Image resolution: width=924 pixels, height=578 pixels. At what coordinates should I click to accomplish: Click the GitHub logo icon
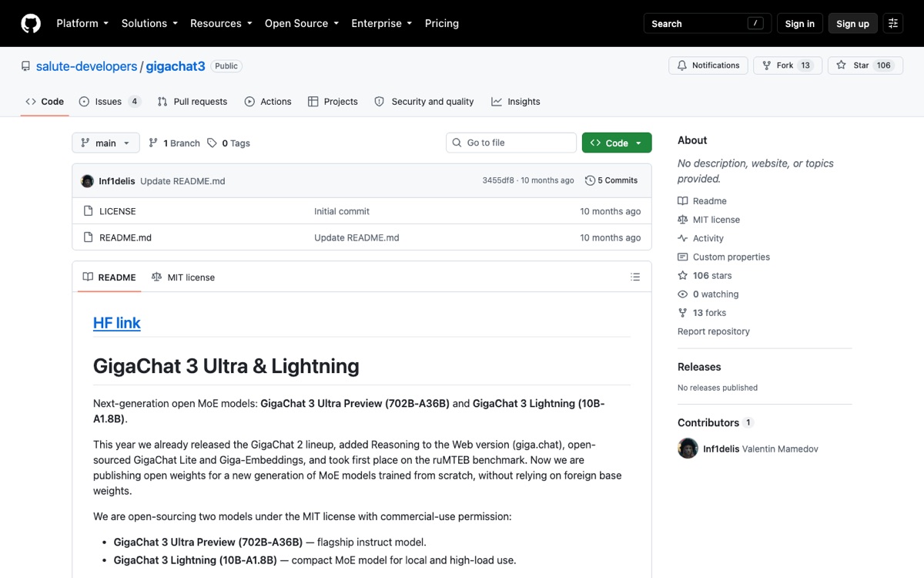[x=31, y=23]
